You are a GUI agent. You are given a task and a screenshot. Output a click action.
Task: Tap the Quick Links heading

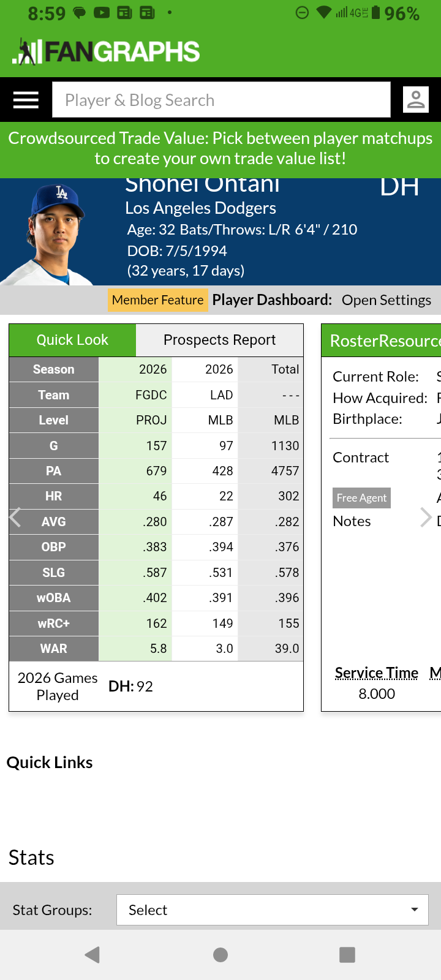(50, 763)
